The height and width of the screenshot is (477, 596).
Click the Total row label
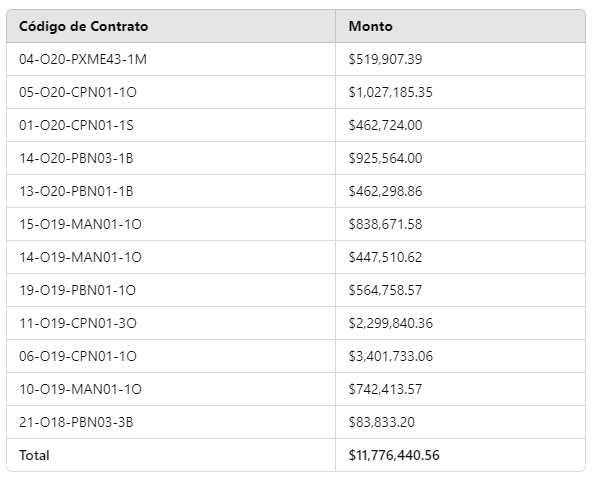34,456
